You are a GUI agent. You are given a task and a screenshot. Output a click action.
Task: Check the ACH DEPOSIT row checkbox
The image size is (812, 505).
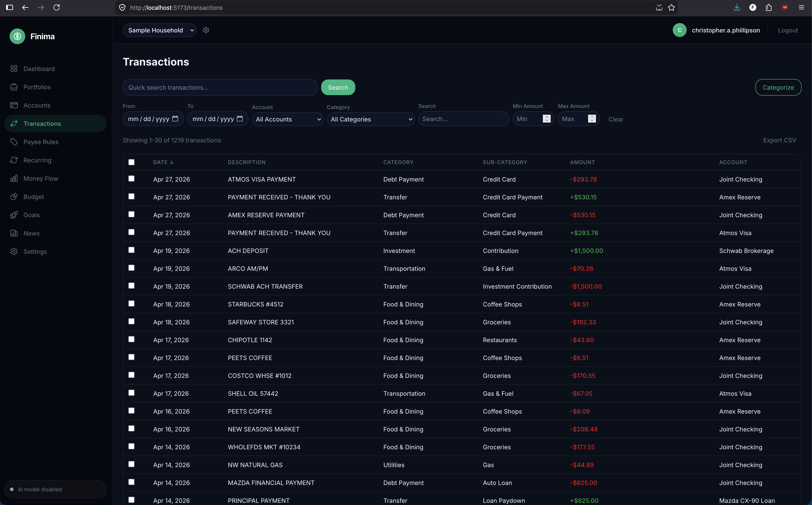[131, 250]
